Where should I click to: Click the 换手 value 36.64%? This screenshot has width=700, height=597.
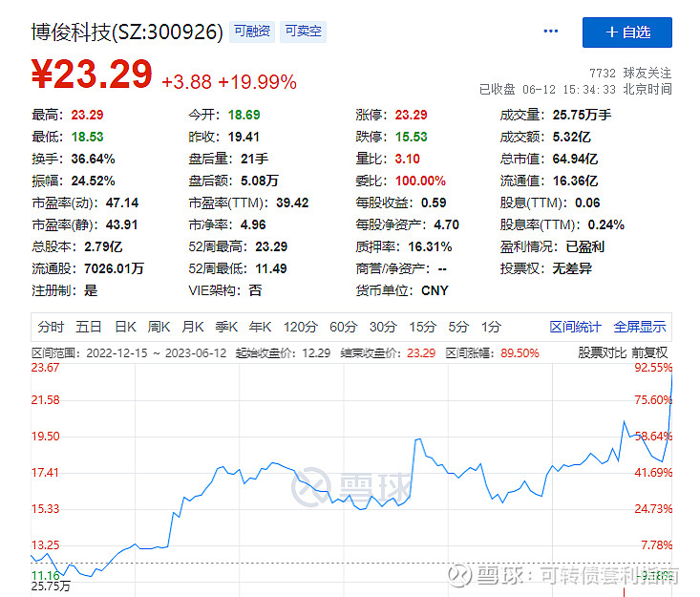click(x=93, y=159)
